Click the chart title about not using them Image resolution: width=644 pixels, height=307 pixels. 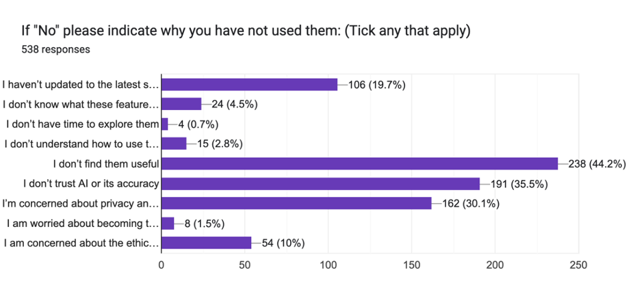coord(248,31)
